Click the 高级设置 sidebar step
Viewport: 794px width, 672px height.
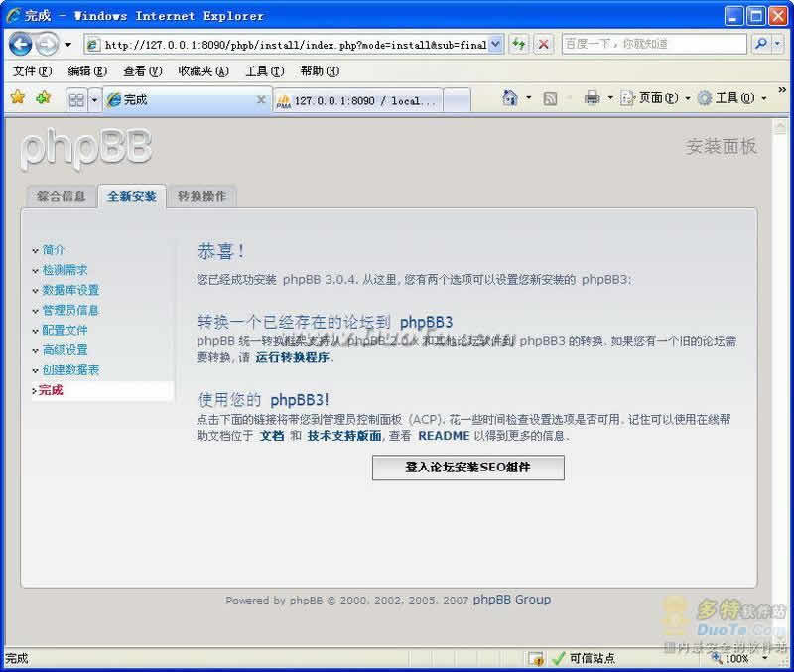click(x=65, y=350)
